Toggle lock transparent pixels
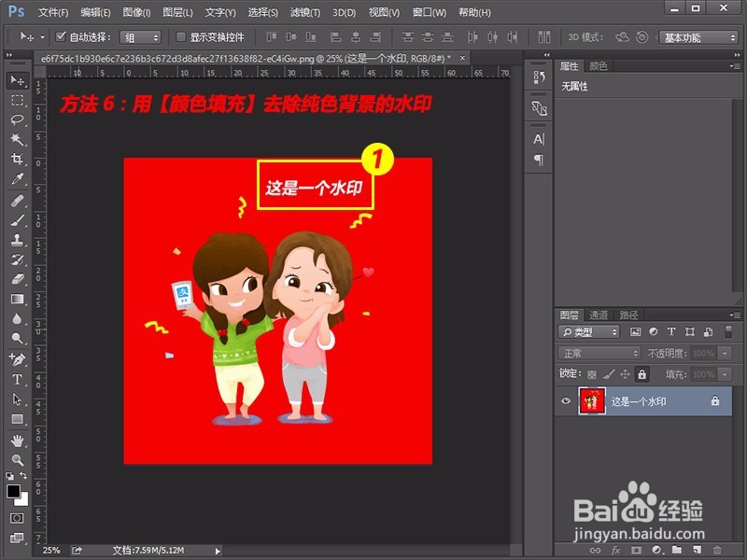The image size is (747, 560). [592, 375]
